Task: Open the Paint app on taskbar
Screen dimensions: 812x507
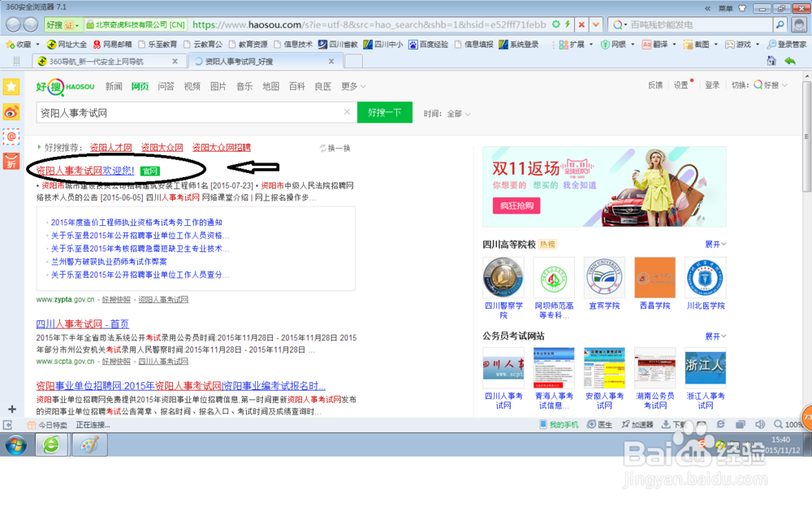Action: click(89, 444)
